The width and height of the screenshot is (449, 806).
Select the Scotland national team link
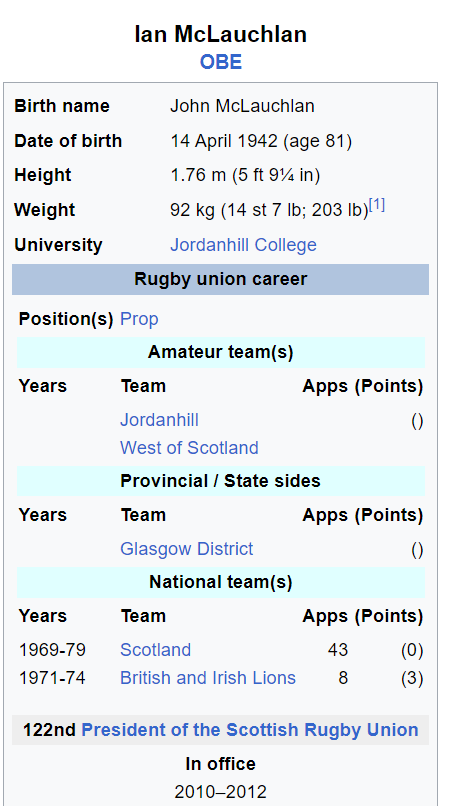[x=155, y=650]
